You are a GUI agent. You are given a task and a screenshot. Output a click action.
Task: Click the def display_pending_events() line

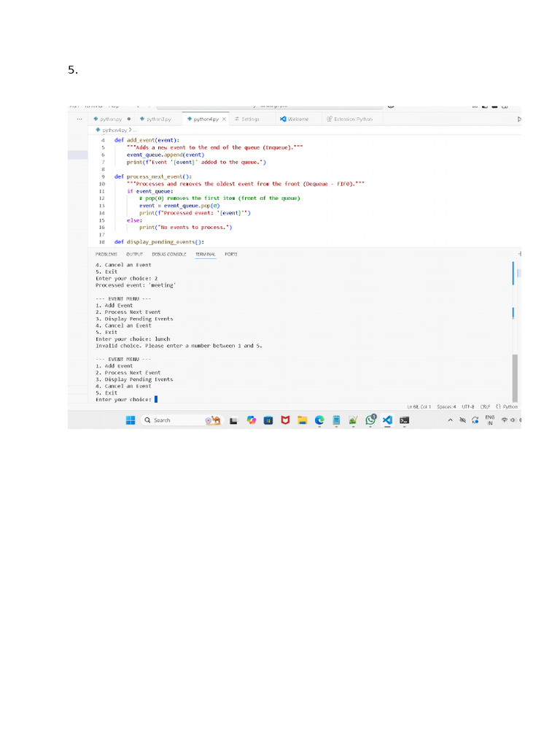click(159, 242)
